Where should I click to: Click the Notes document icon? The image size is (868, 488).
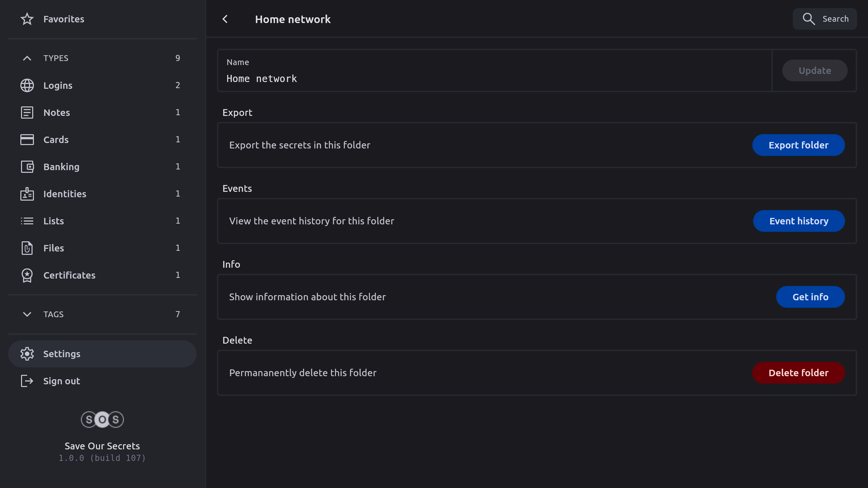pyautogui.click(x=27, y=113)
